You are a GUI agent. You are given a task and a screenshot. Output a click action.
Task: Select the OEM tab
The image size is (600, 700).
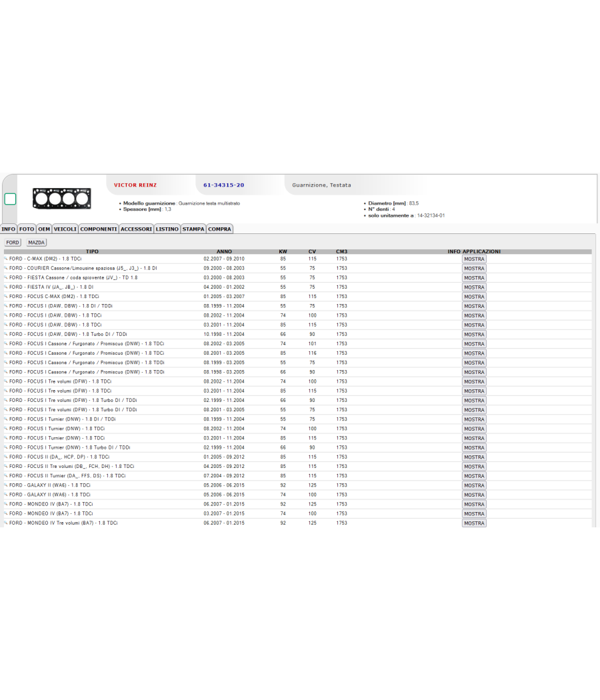(x=44, y=229)
